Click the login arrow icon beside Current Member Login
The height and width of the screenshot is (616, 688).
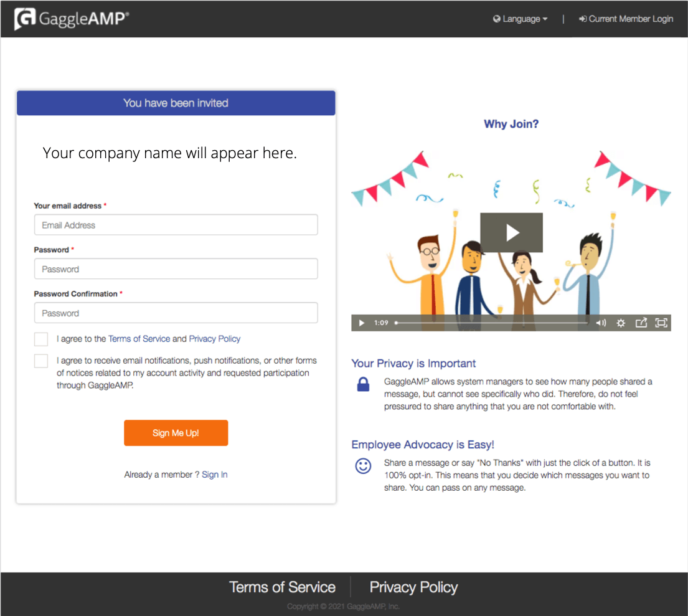pos(583,19)
